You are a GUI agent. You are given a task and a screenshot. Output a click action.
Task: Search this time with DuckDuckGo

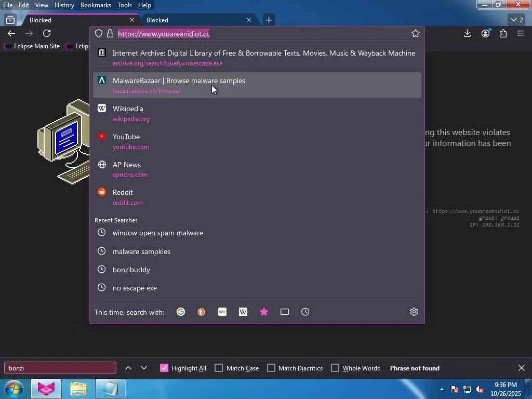point(202,312)
